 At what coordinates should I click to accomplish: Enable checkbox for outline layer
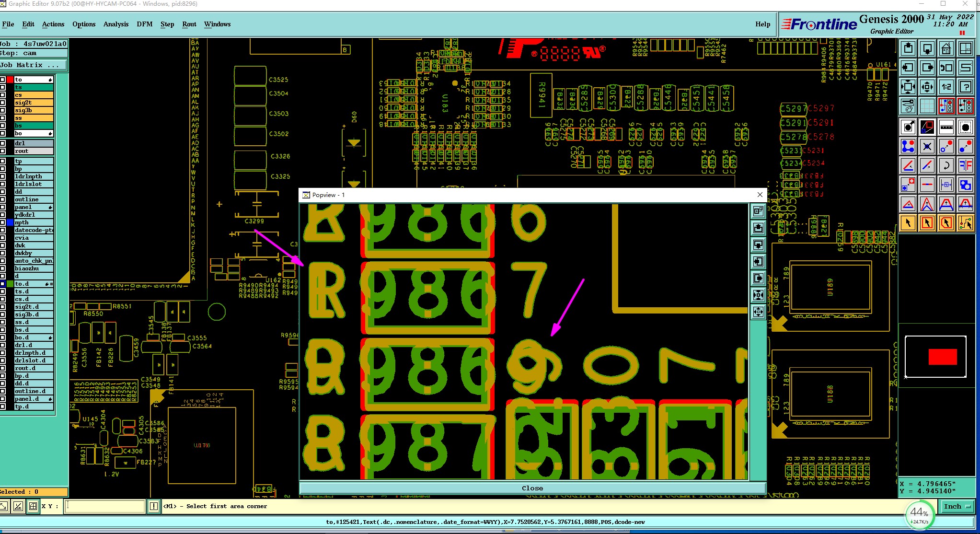tap(3, 199)
